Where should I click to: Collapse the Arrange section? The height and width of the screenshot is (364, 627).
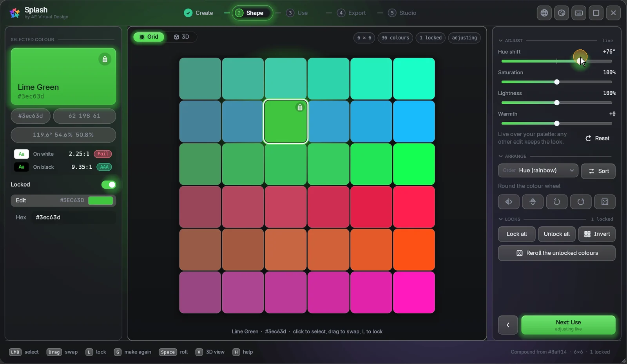(x=512, y=156)
